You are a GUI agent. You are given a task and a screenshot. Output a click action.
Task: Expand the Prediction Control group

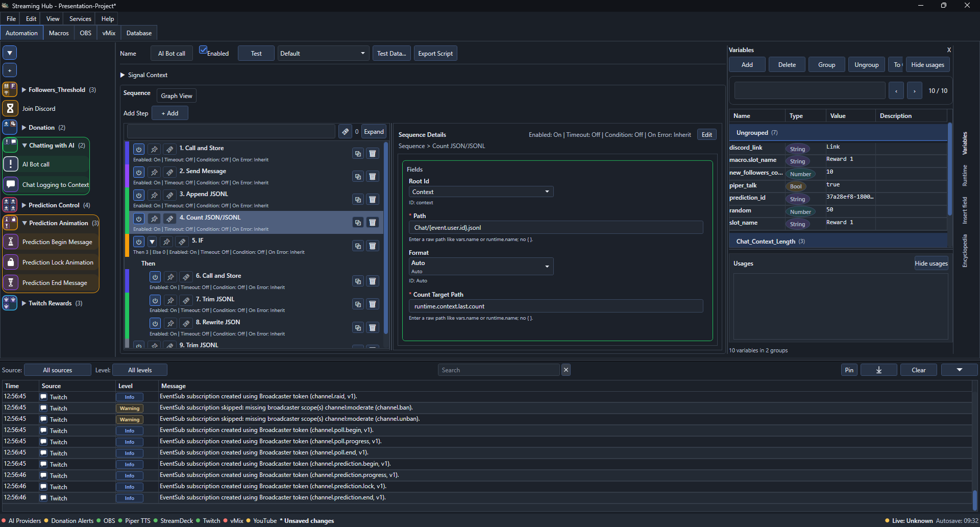[x=24, y=205]
